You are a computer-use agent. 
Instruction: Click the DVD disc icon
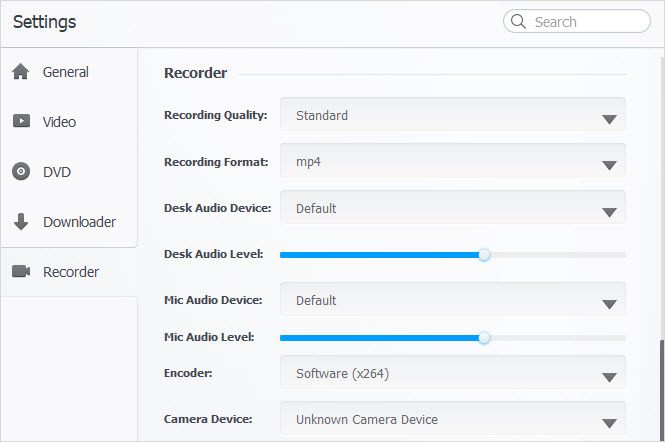tap(20, 172)
